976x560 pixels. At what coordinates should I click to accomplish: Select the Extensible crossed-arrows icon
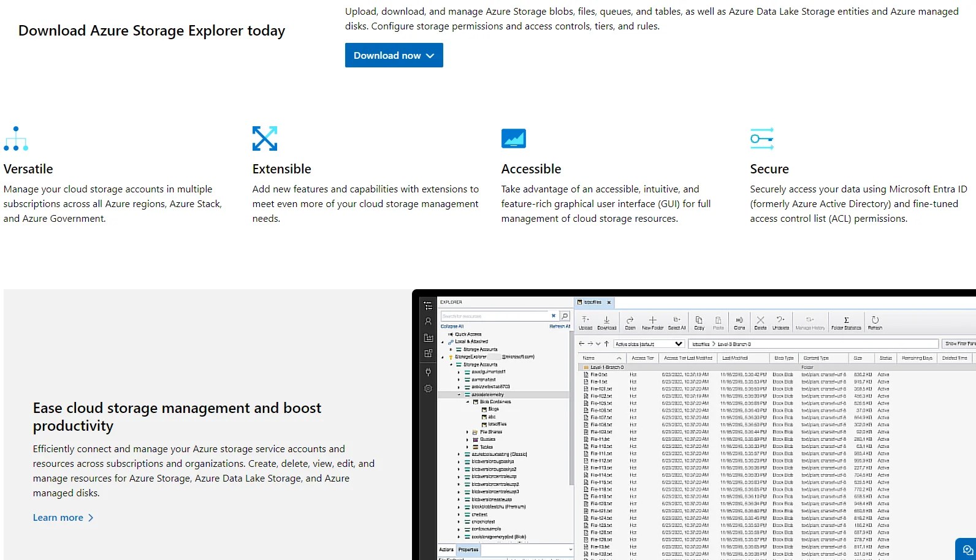tap(265, 138)
